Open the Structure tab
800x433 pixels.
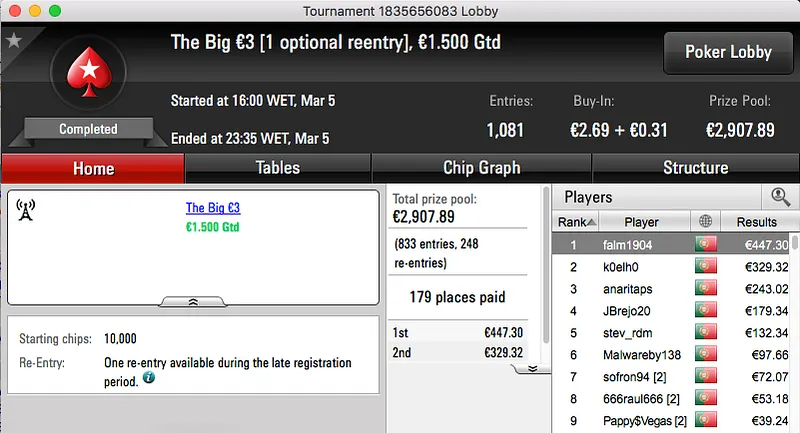pyautogui.click(x=695, y=168)
